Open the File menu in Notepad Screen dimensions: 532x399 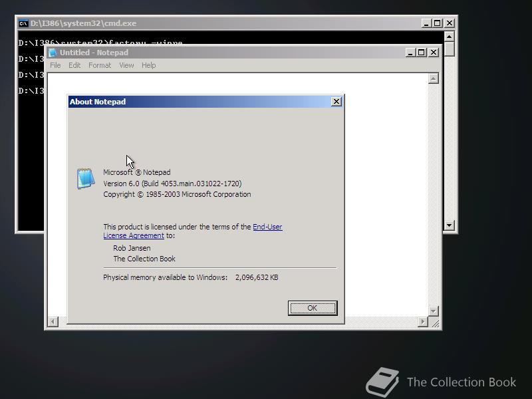(55, 65)
